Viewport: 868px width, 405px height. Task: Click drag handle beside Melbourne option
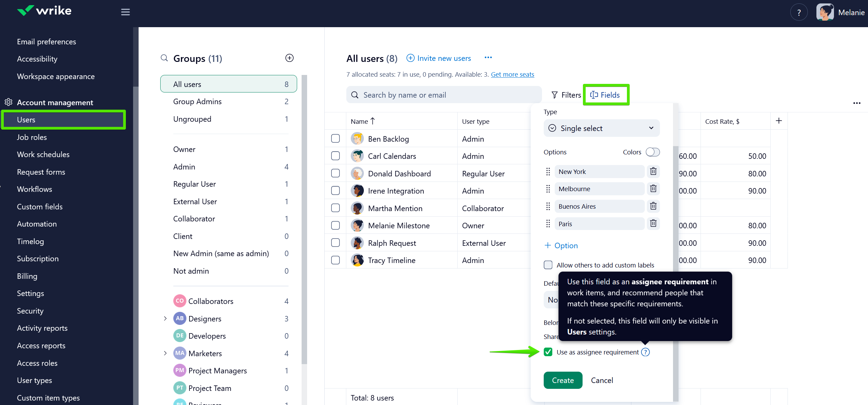pyautogui.click(x=548, y=189)
